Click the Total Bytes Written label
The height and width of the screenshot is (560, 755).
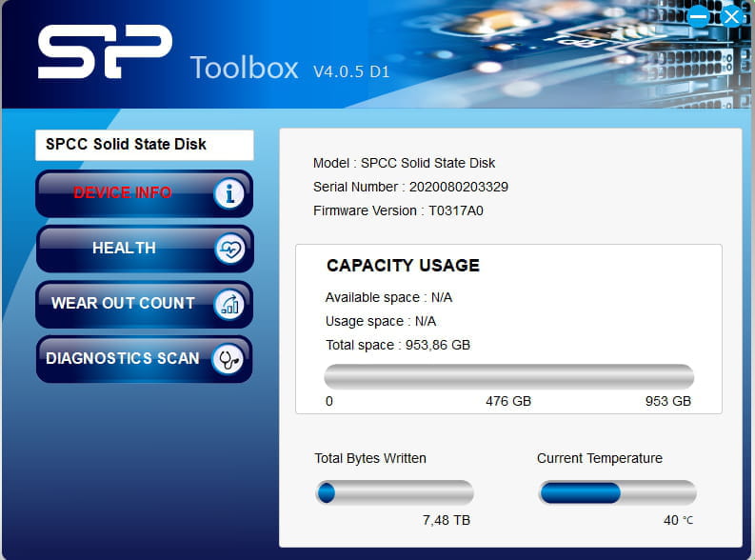pyautogui.click(x=370, y=458)
